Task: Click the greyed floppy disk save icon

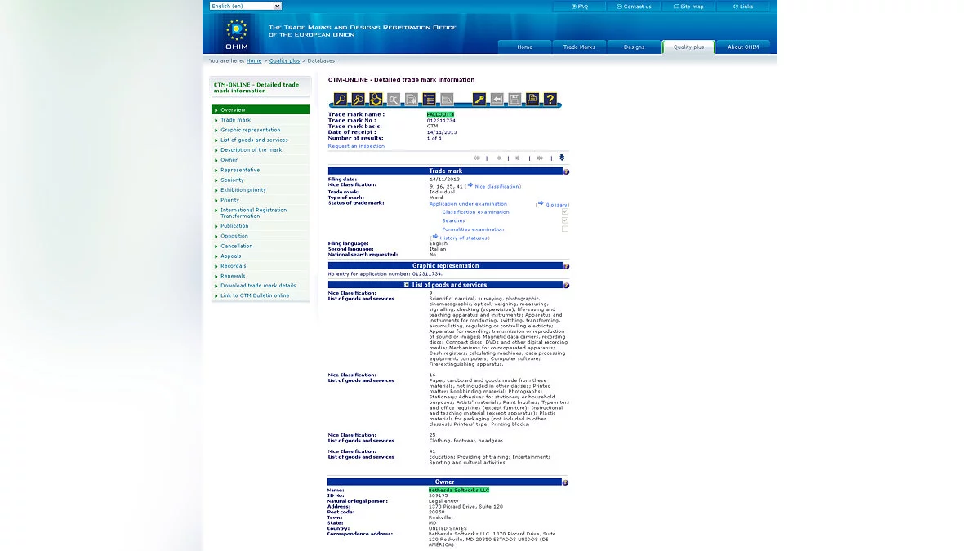Action: point(514,100)
